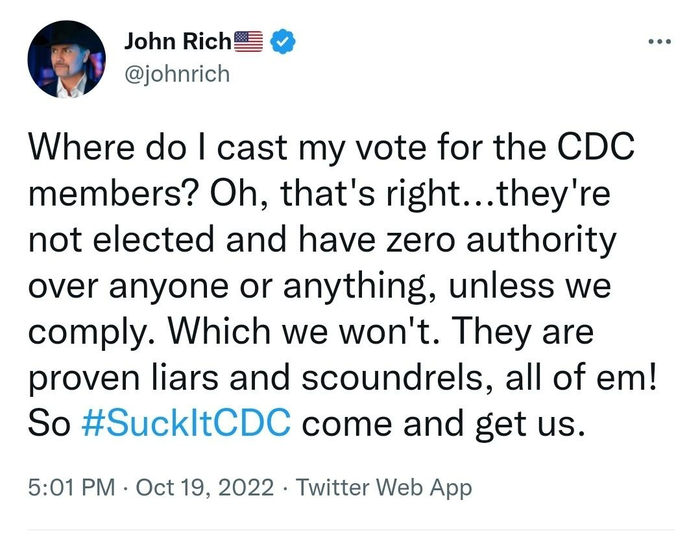Click the blue verified checkmark badge
This screenshot has width=700, height=535.
[283, 41]
